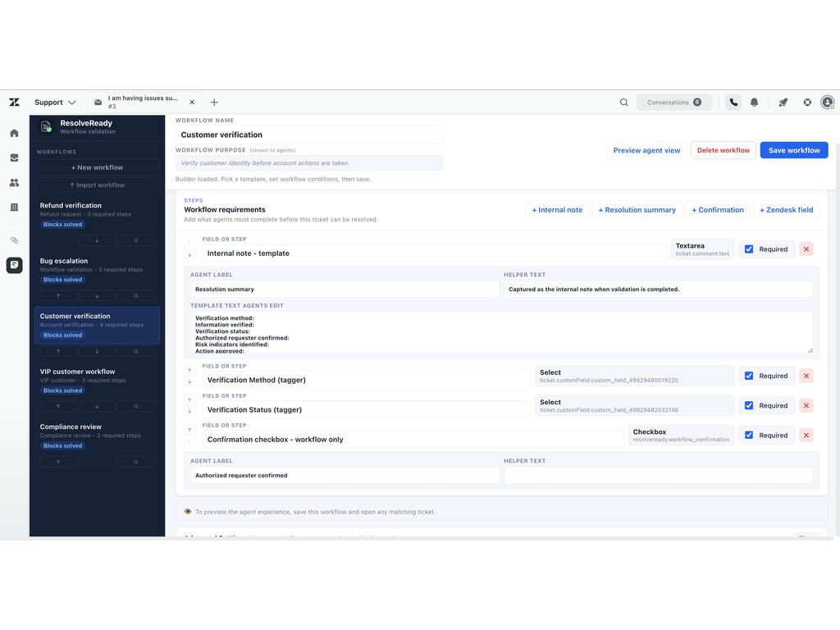Open the notifications bell icon
The image size is (840, 630).
tap(755, 103)
